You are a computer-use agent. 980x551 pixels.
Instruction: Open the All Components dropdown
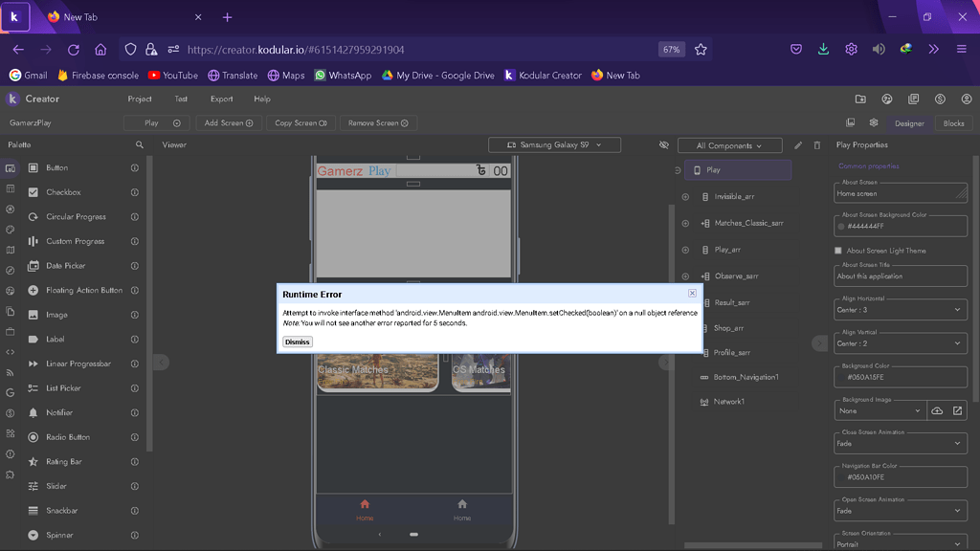pyautogui.click(x=729, y=144)
